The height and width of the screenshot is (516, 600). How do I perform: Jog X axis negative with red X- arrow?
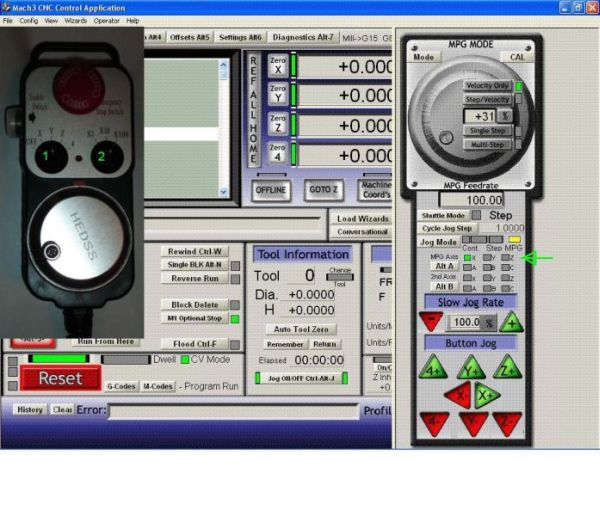click(458, 395)
